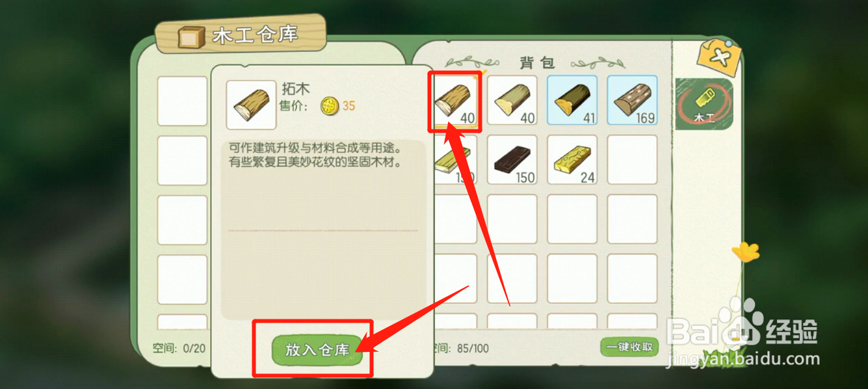Click the gold coin price icon
This screenshot has height=389, width=868.
pos(330,105)
